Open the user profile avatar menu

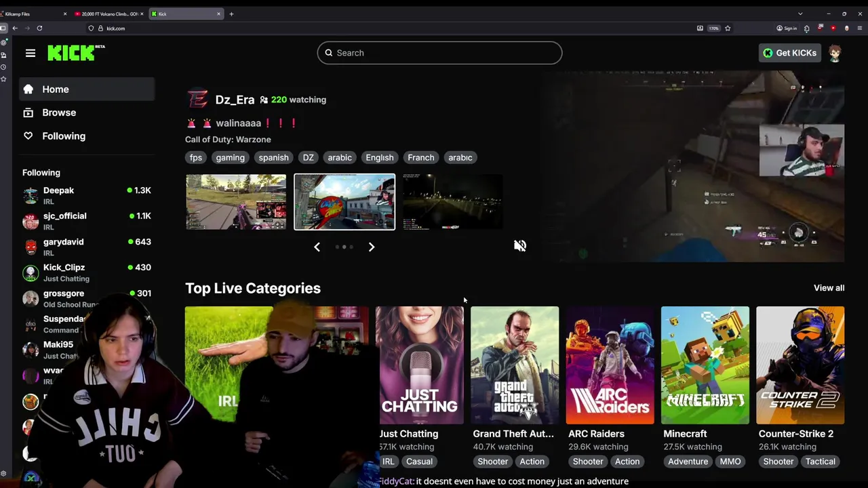[x=835, y=53]
